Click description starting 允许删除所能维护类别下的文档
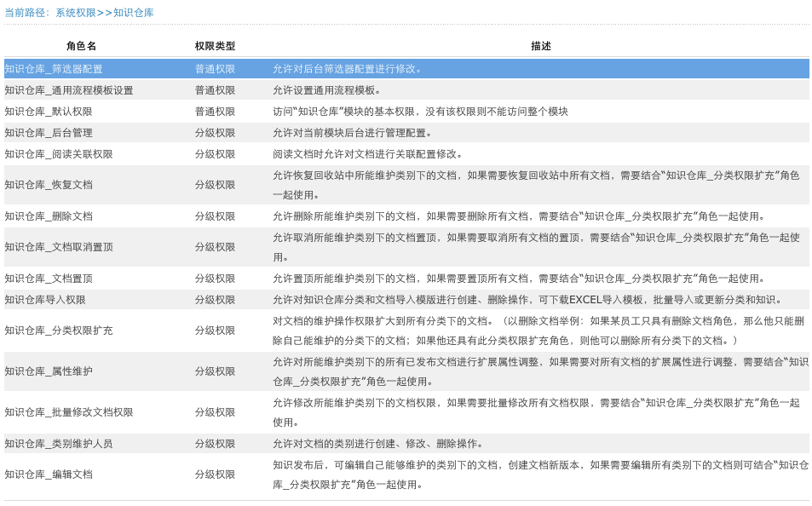This screenshot has height=506, width=812. (x=520, y=216)
